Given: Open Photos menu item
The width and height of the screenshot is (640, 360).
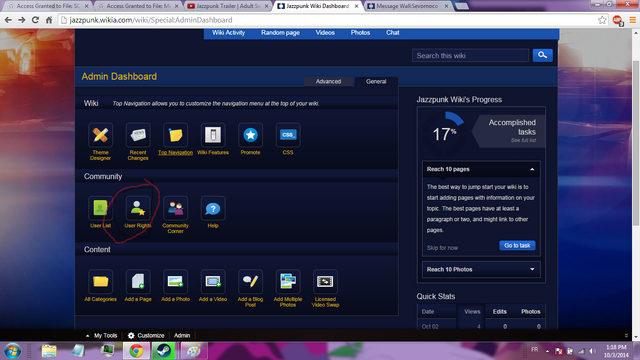Looking at the screenshot, I should [360, 33].
